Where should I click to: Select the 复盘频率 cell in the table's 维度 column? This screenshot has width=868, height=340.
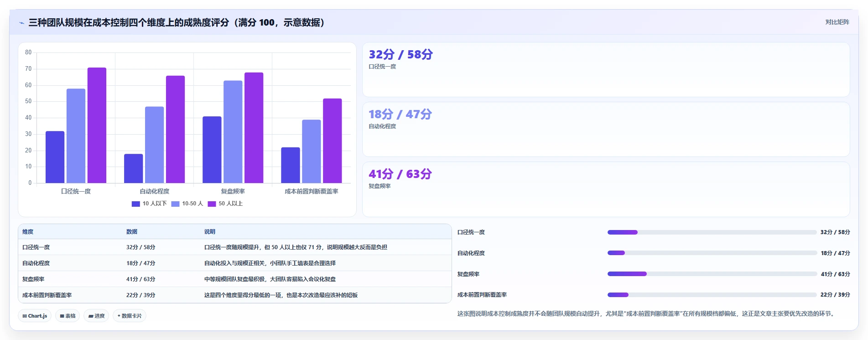point(33,279)
